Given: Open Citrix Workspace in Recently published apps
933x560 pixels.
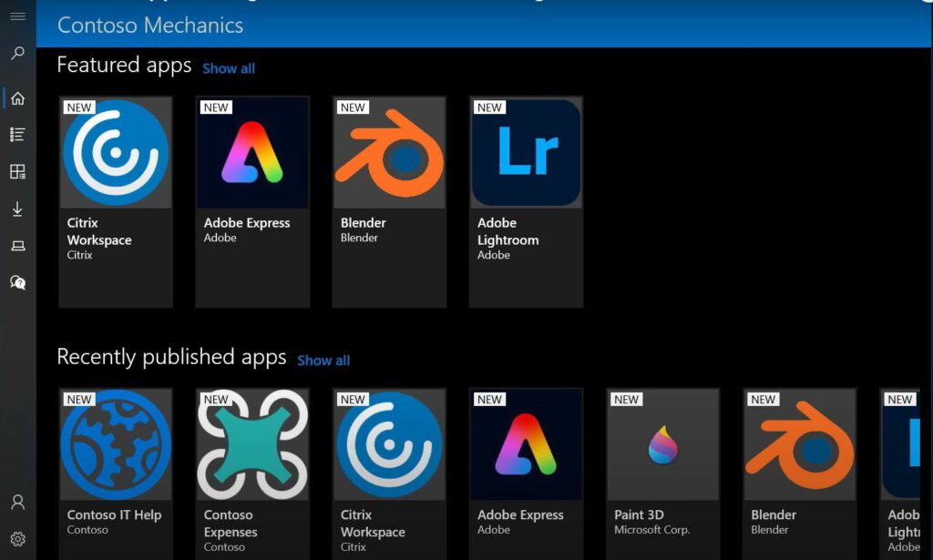Looking at the screenshot, I should [389, 473].
